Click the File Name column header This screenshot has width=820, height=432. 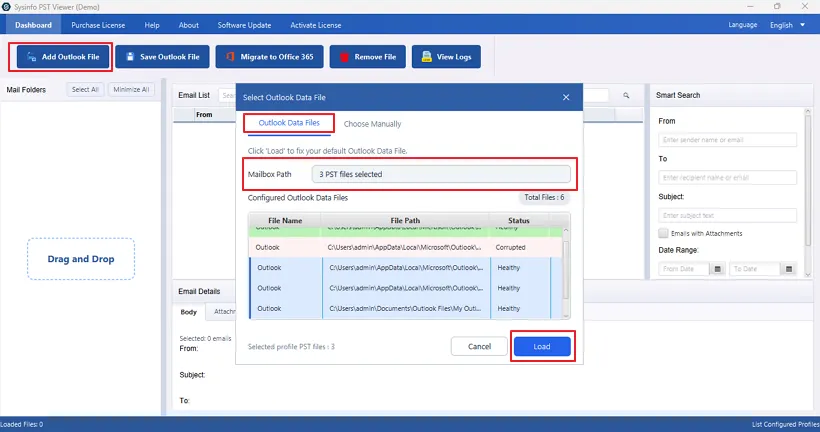coord(285,221)
